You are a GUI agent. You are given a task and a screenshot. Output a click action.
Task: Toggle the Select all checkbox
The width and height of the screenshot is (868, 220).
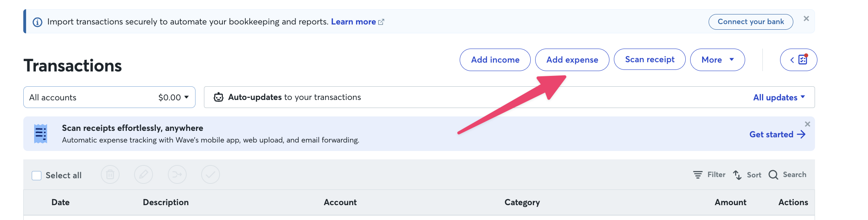click(37, 175)
